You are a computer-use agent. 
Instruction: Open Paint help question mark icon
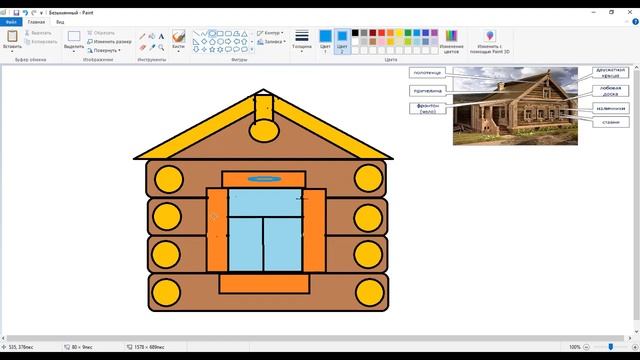(635, 22)
